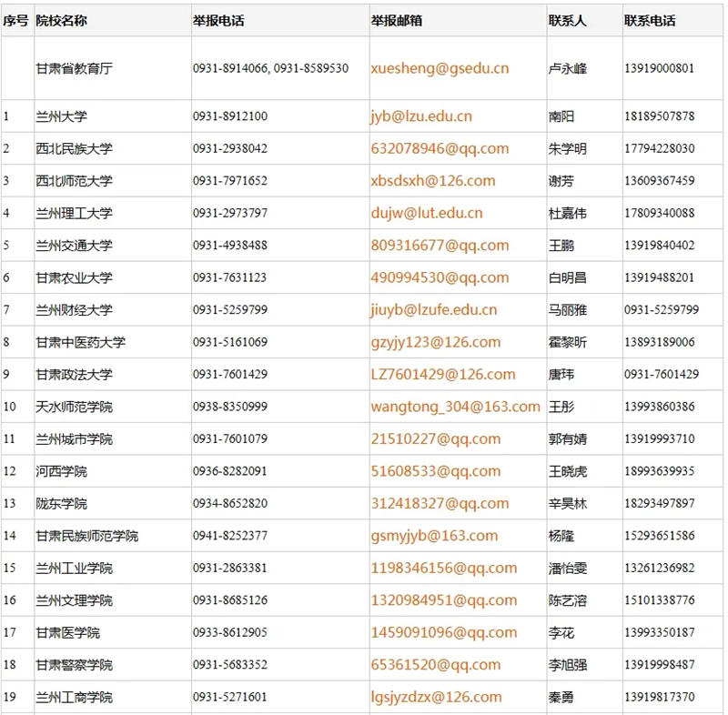Open email link xuesheng@gsedu.cn
The image size is (728, 715).
pos(440,68)
